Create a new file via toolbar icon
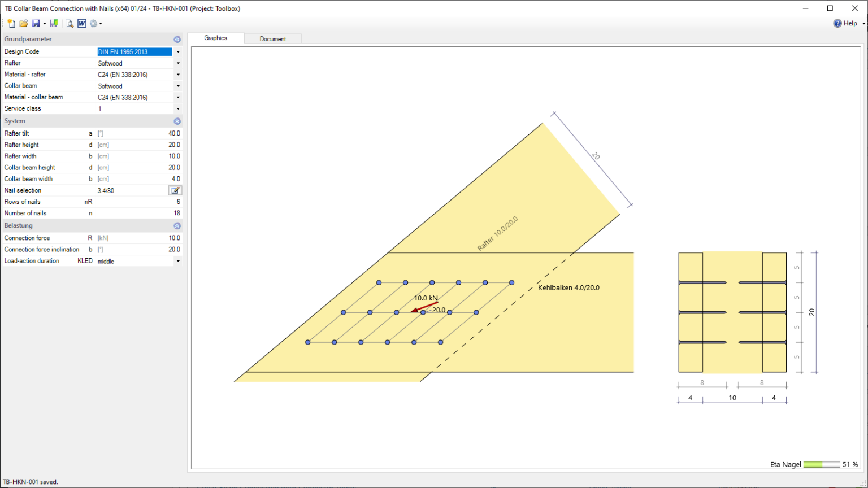 coord(11,23)
